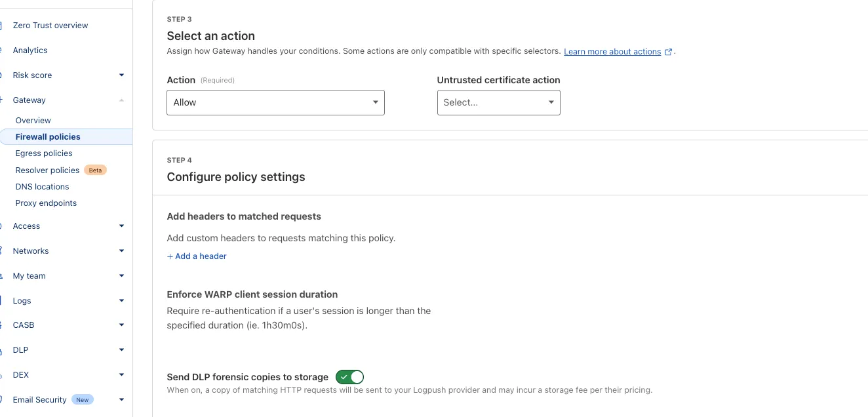Open external link icon beside Learn more

coord(668,52)
